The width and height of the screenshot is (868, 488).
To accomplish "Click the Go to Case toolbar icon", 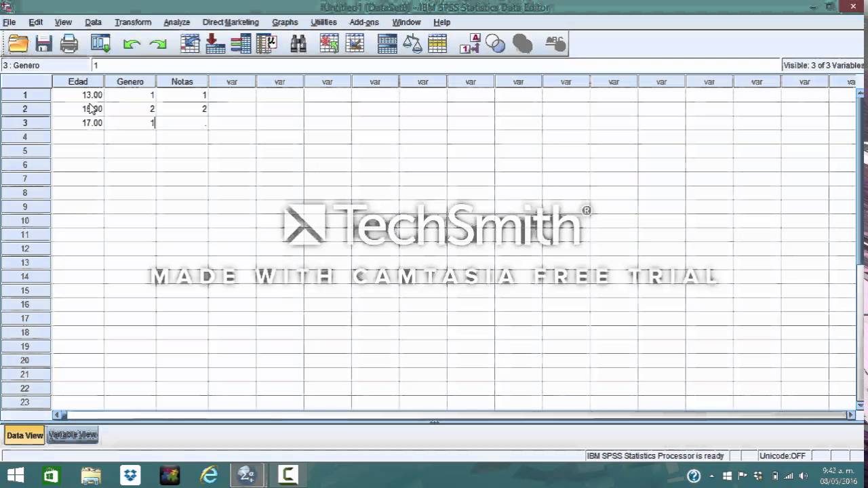I will pyautogui.click(x=190, y=44).
